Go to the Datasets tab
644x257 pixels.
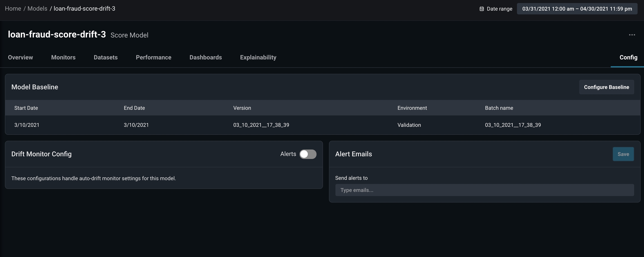click(106, 57)
